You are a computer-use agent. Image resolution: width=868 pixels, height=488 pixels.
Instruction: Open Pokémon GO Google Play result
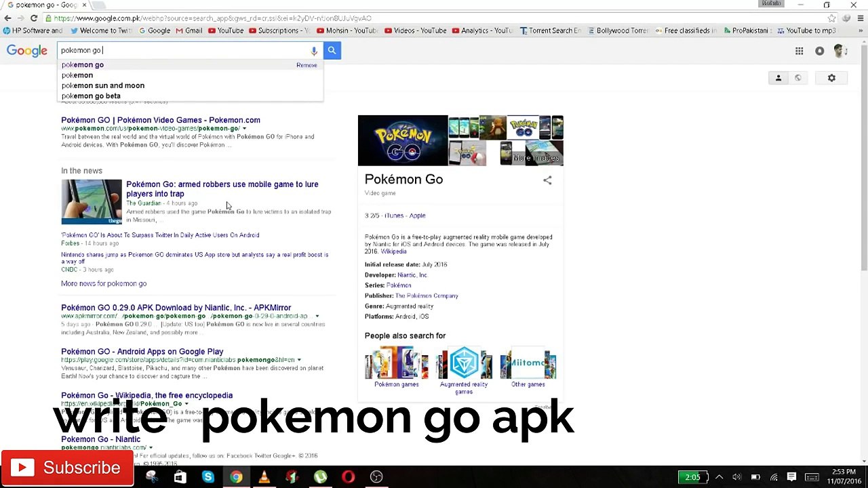coord(142,352)
